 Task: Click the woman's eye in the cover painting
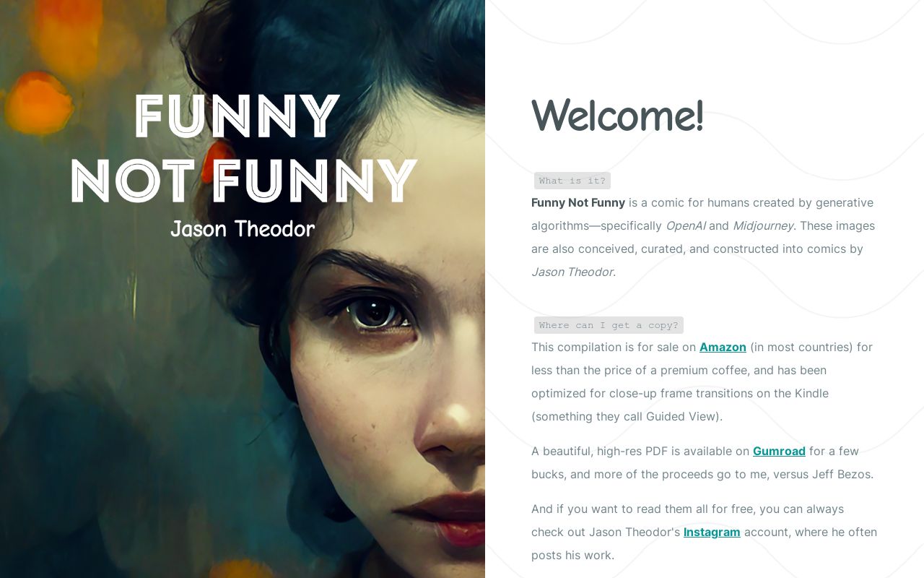(x=374, y=312)
